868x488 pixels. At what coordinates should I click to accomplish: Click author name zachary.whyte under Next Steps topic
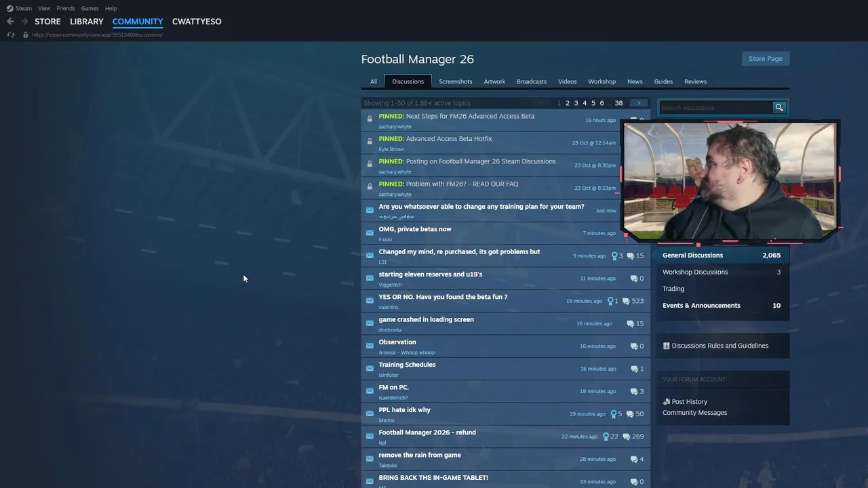click(395, 127)
